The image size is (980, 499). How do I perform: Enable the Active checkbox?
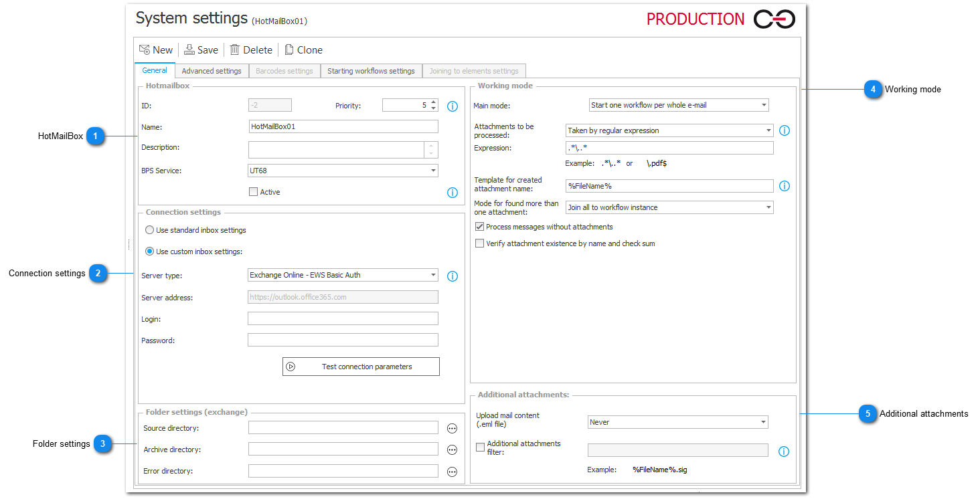[253, 192]
